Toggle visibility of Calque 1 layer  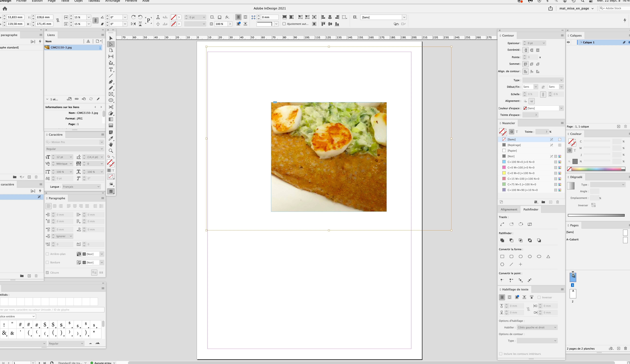click(x=568, y=42)
